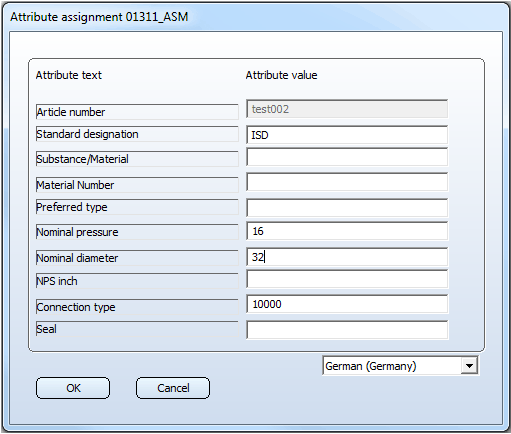Click the Standard designation label box
511x434 pixels.
(137, 134)
